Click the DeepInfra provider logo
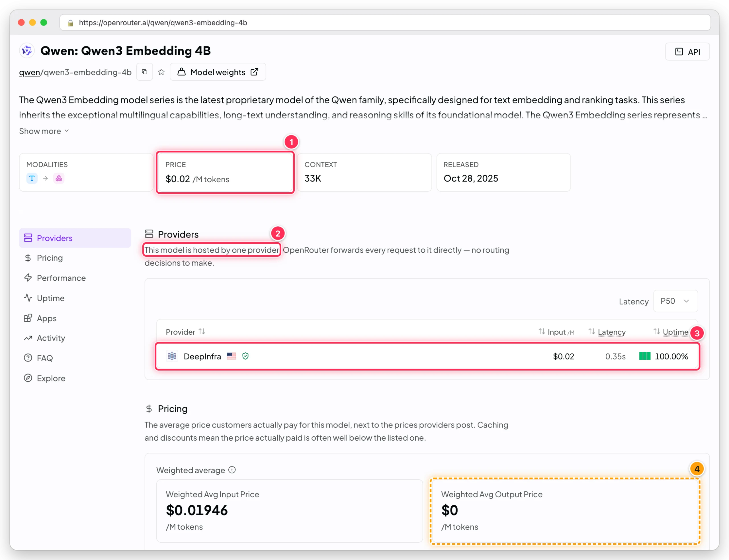Viewport: 729px width, 560px height. [172, 356]
